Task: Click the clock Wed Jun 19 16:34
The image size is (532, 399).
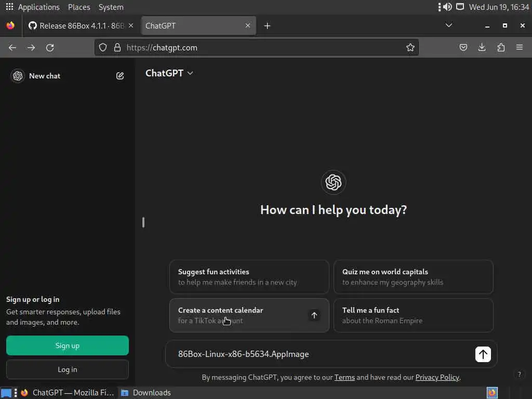Action: point(499,7)
